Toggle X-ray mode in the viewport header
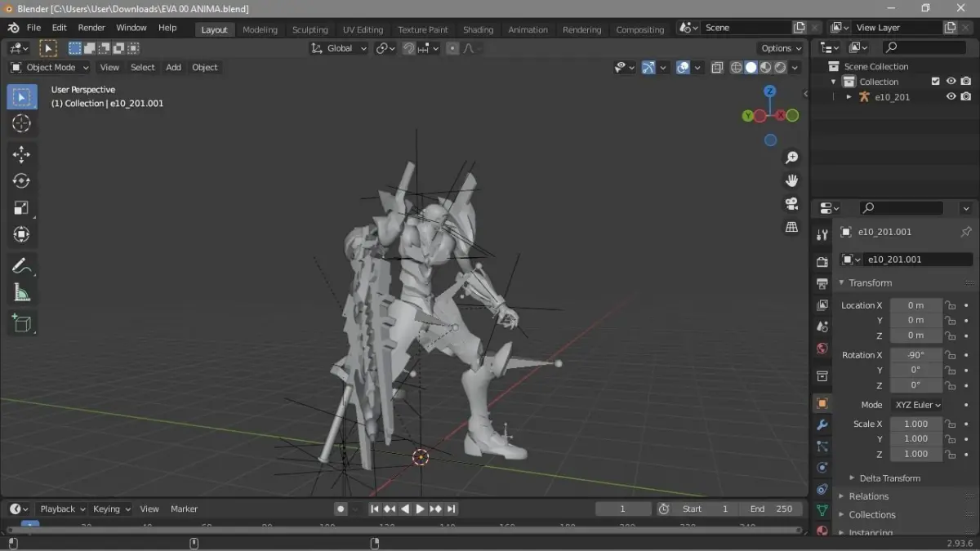The width and height of the screenshot is (980, 551). [717, 68]
